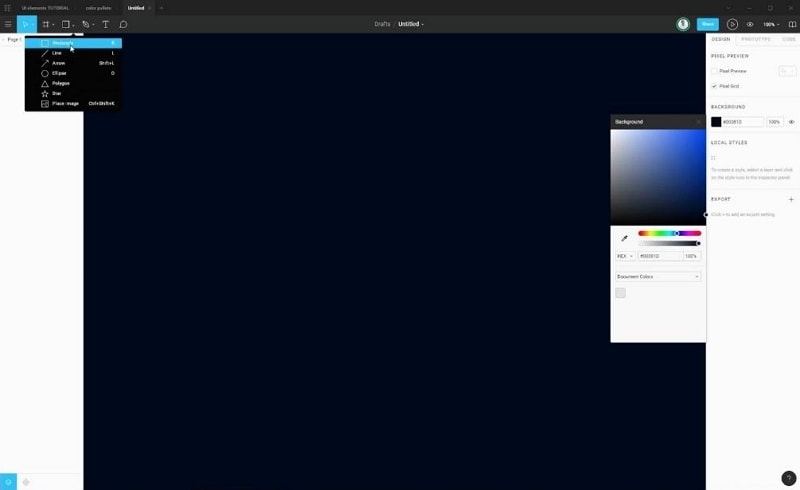Image resolution: width=800 pixels, height=490 pixels.
Task: Open the Pixel Preview scale dropdown
Action: pos(787,71)
